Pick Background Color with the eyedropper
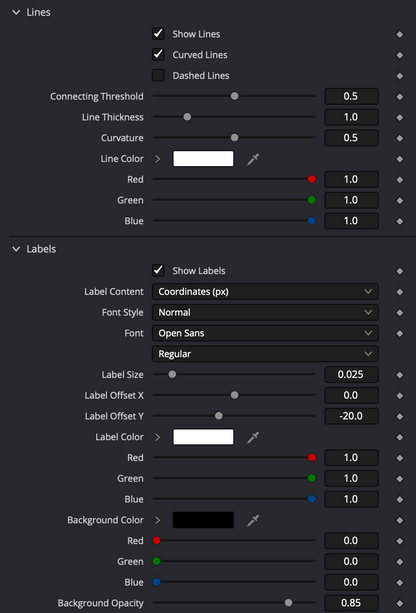416x613 pixels. click(x=253, y=520)
